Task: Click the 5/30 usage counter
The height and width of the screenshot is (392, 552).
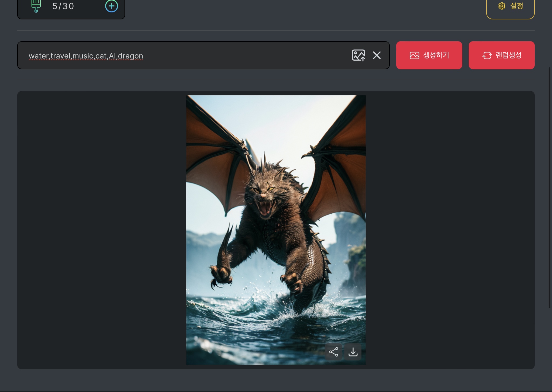Action: (x=63, y=6)
